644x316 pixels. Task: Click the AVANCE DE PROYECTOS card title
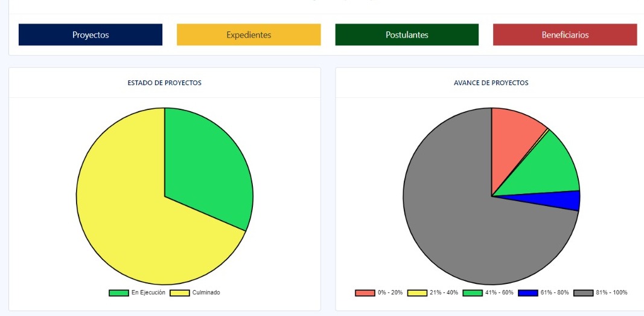click(491, 83)
